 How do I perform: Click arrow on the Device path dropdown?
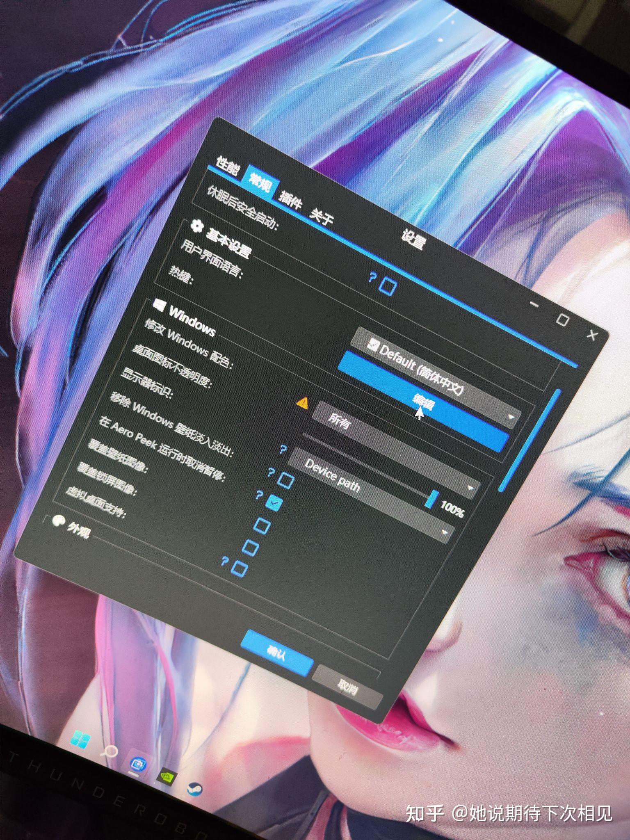pos(445,532)
